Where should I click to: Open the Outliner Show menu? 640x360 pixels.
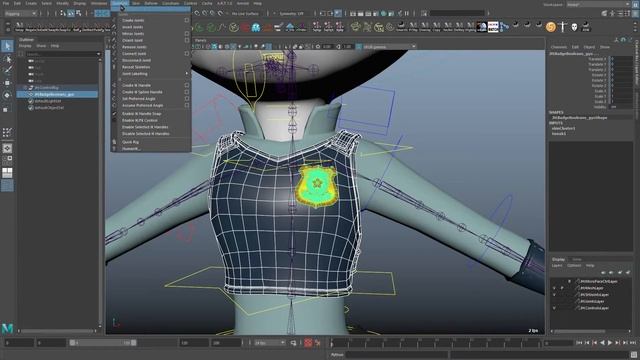pos(41,46)
